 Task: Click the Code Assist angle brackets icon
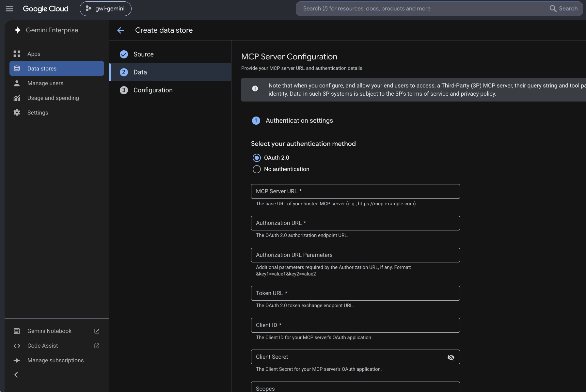pyautogui.click(x=17, y=346)
